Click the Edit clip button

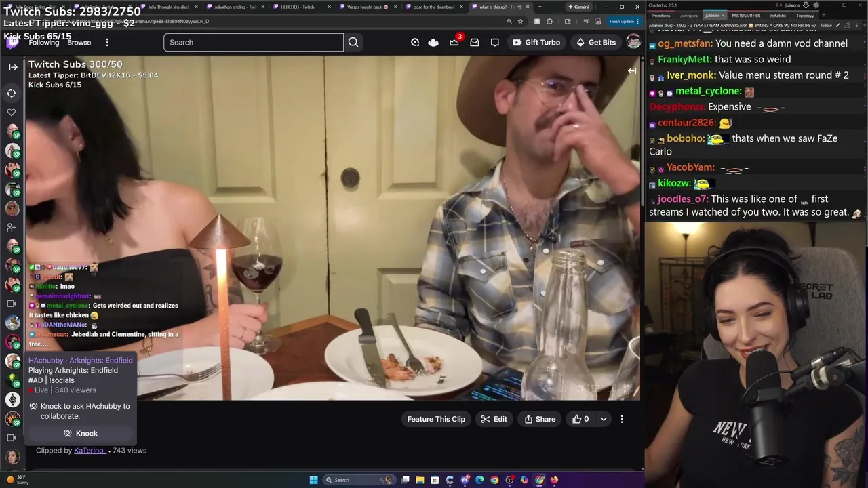[x=494, y=419]
